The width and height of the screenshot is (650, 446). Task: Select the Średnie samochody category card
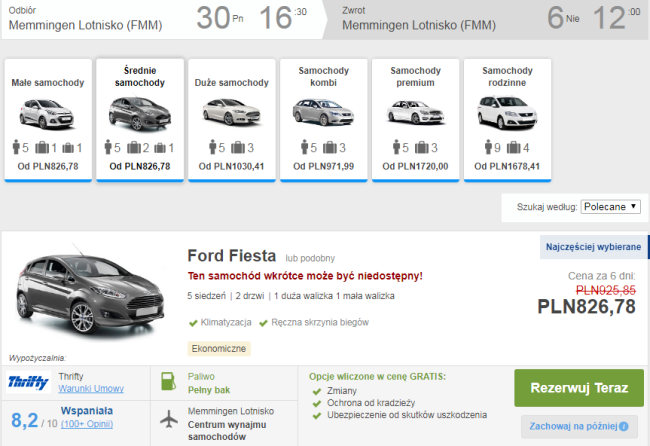click(x=140, y=120)
